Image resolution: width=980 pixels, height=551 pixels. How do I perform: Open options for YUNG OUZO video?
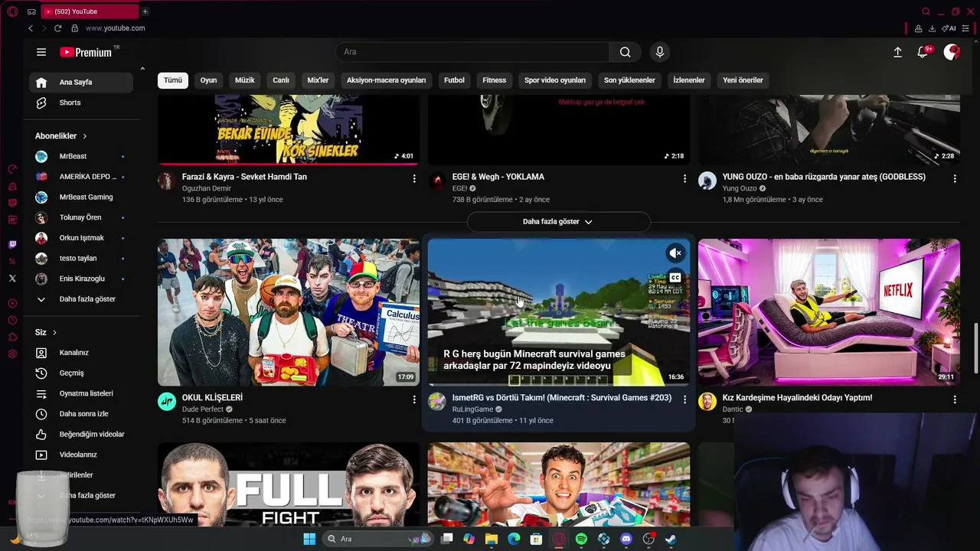coord(955,178)
